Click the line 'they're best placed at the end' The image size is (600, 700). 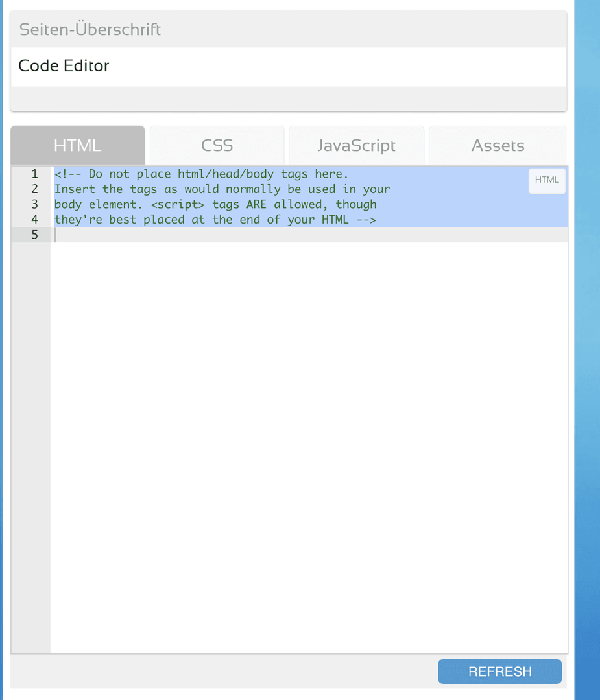(215, 219)
